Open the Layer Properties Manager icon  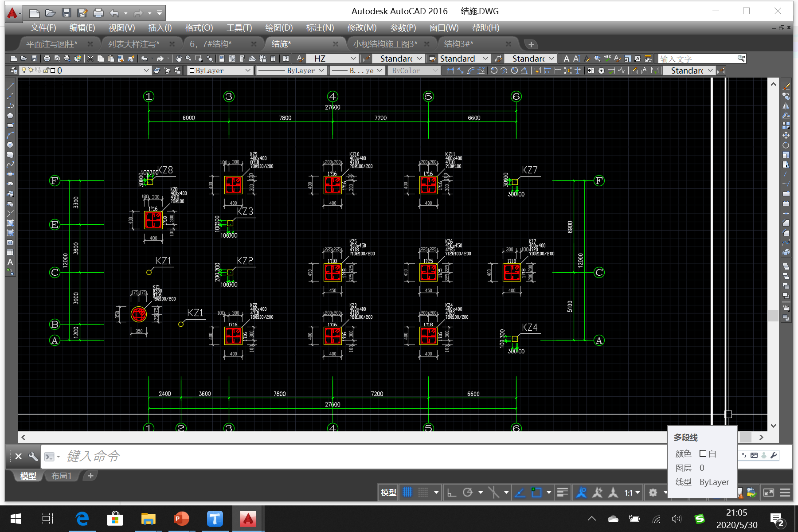click(x=14, y=70)
